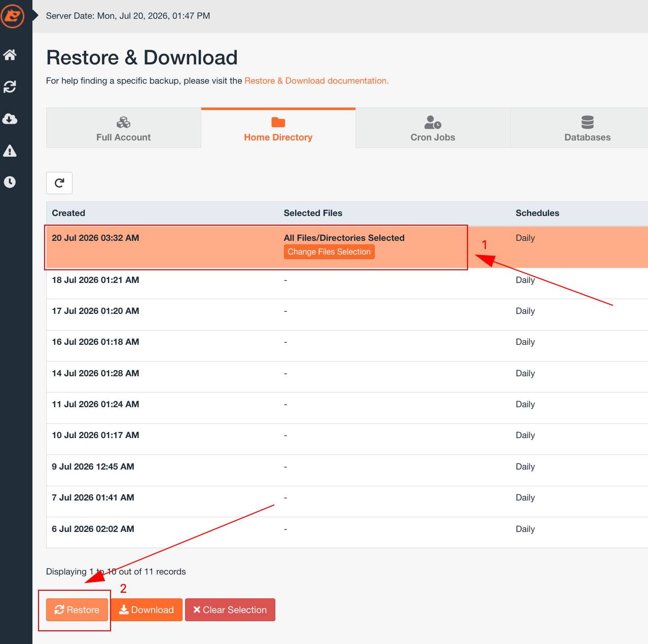Select backup 17 Jul 2026 01:20 AM
The height and width of the screenshot is (644, 648).
[x=347, y=315]
